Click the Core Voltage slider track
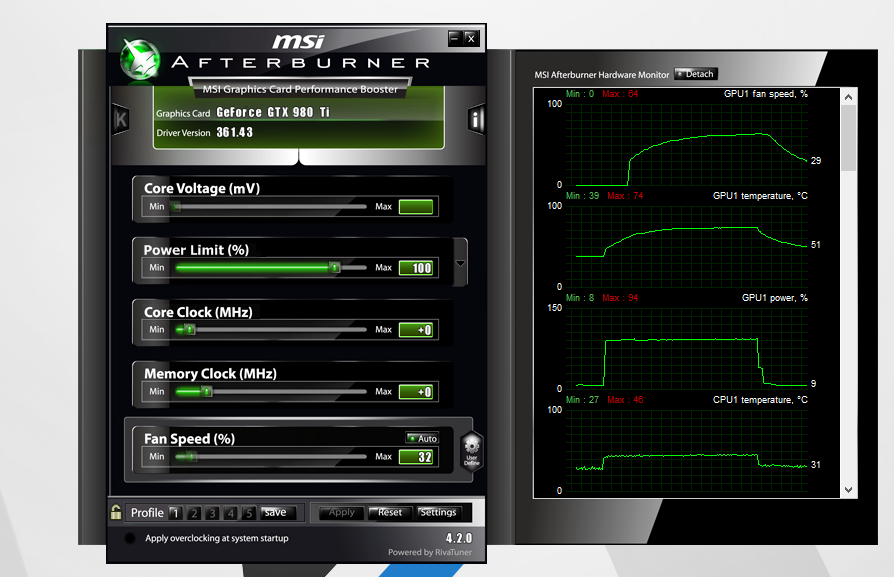 pyautogui.click(x=271, y=206)
